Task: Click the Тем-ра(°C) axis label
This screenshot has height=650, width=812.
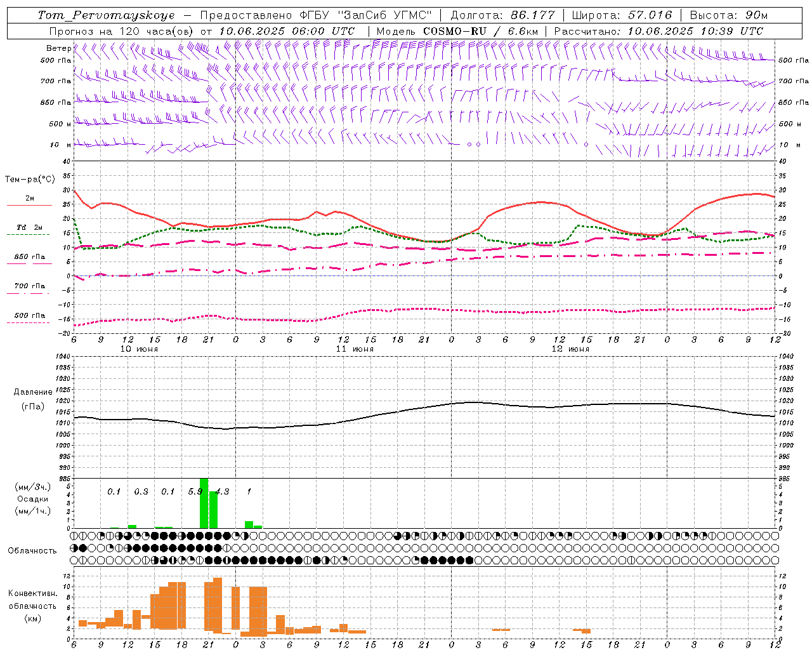Action: (30, 180)
